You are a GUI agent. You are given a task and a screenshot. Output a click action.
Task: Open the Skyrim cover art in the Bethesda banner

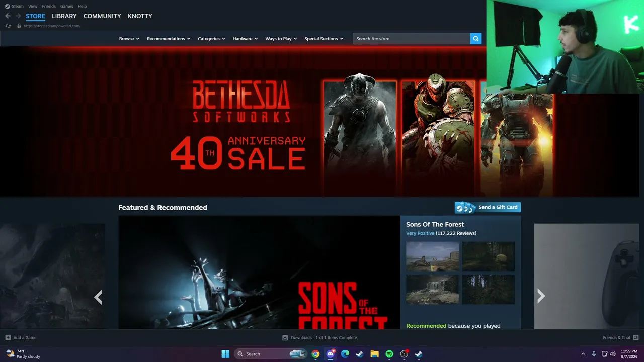click(x=360, y=138)
